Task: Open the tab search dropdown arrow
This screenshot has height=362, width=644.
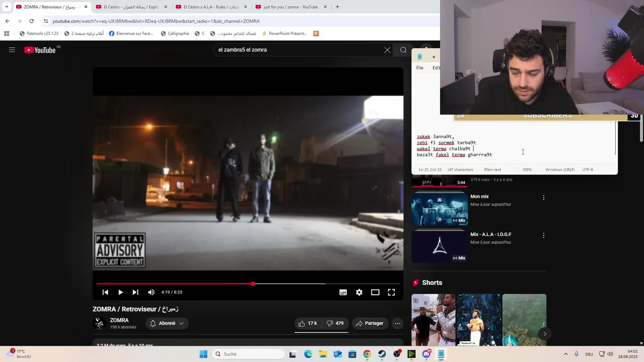Action: click(7, 7)
